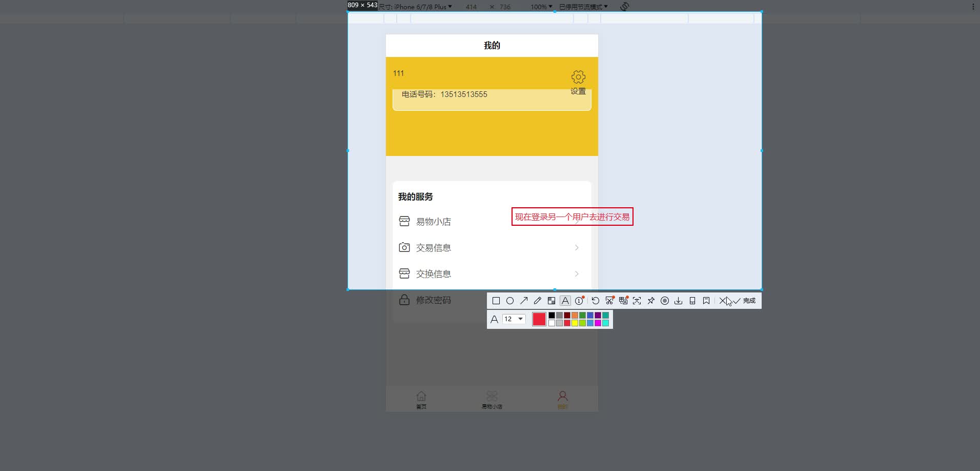This screenshot has width=980, height=471.
Task: Pick the cyan color swatch
Action: coord(605,323)
